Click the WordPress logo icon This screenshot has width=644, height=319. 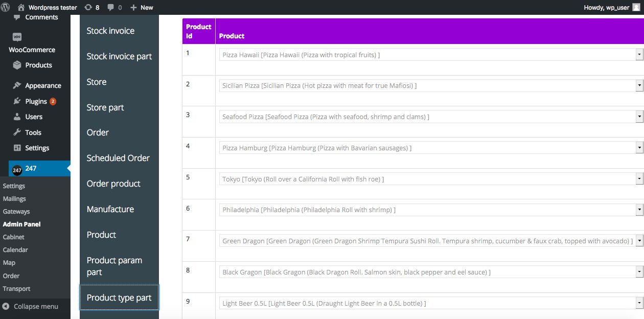coord(6,7)
